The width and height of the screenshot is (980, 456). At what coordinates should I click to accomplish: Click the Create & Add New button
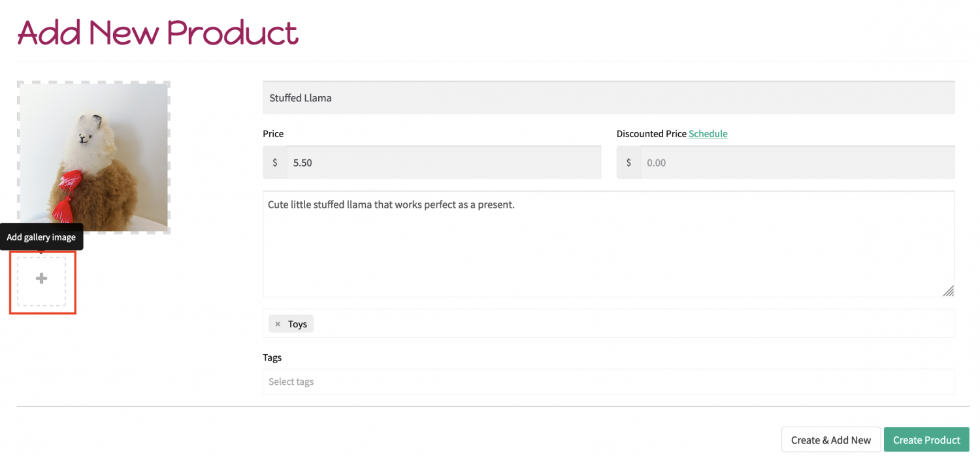point(831,440)
